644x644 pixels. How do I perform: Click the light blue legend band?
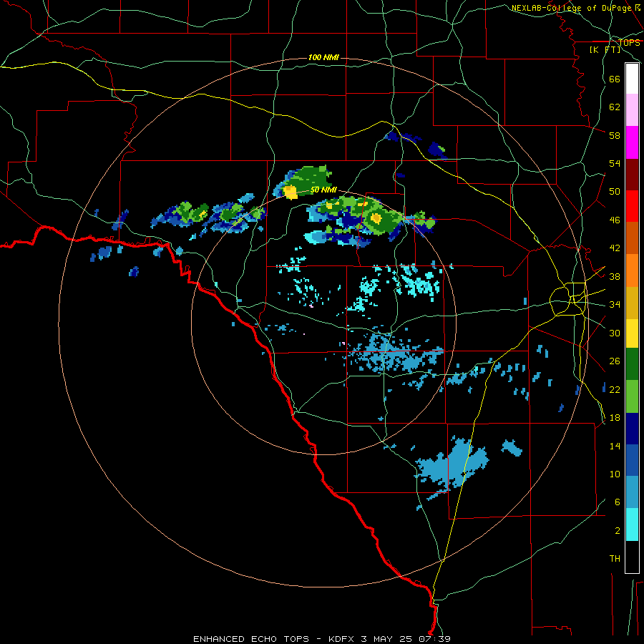click(632, 492)
